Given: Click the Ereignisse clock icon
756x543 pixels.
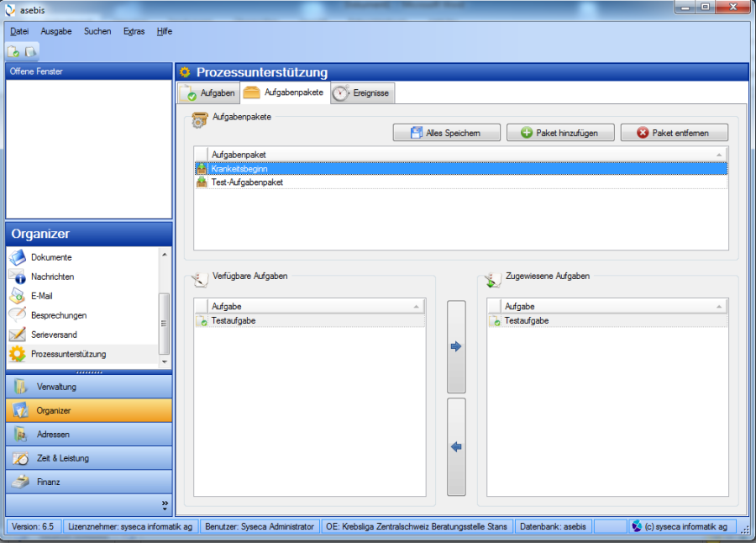Looking at the screenshot, I should pos(341,93).
